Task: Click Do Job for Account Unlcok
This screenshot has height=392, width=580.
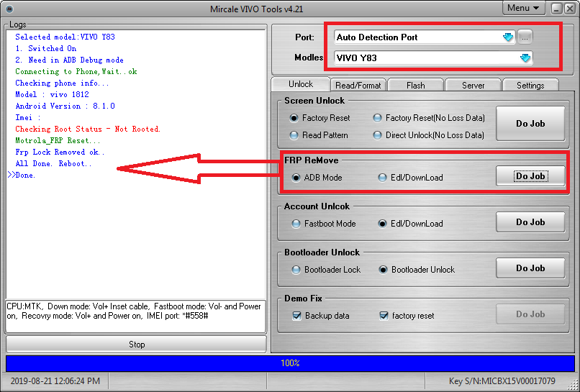Action: (530, 222)
